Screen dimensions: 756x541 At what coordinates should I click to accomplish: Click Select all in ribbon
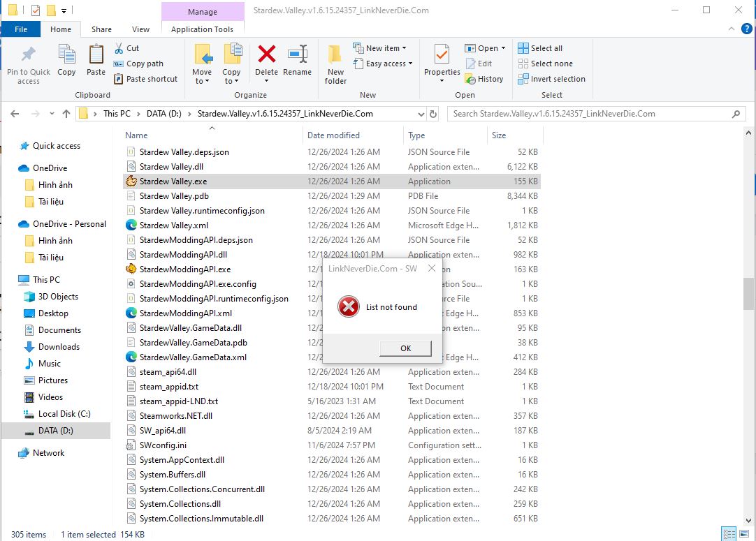[540, 48]
